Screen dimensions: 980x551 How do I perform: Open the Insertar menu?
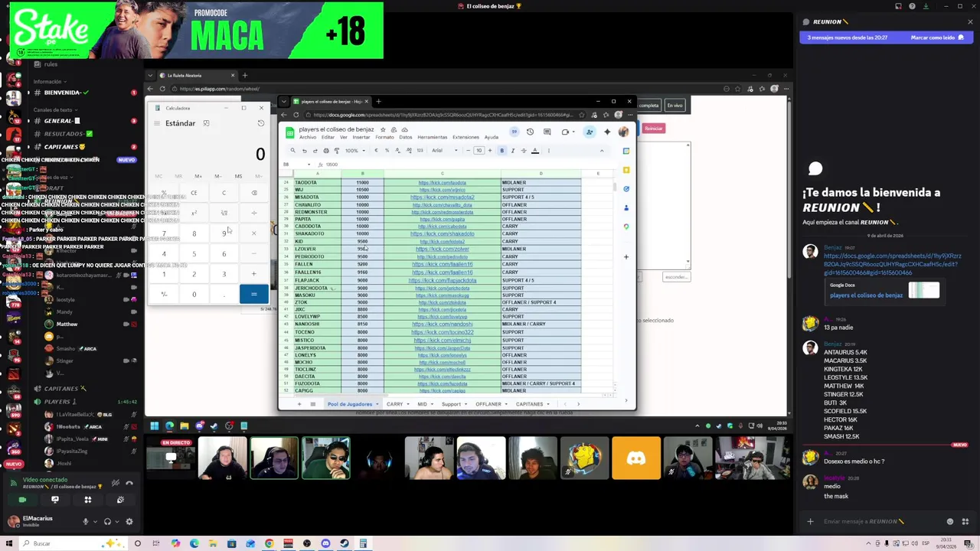coord(361,137)
